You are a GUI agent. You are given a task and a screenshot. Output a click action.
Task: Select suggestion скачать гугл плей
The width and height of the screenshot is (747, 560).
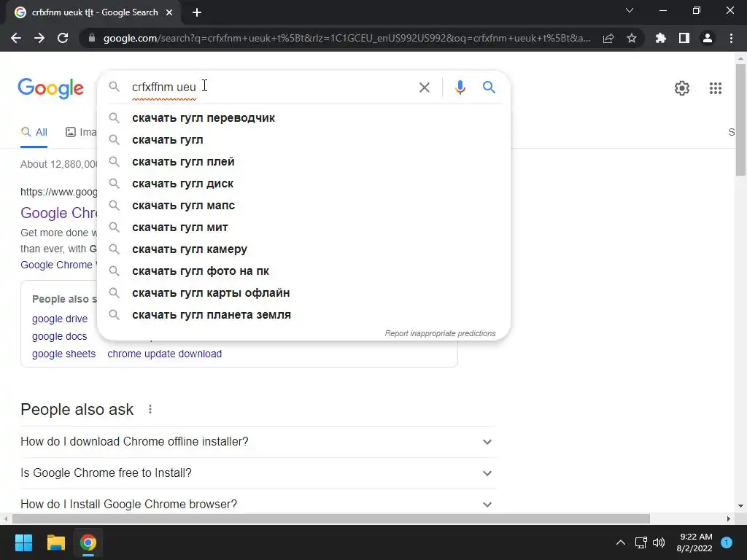click(x=303, y=161)
